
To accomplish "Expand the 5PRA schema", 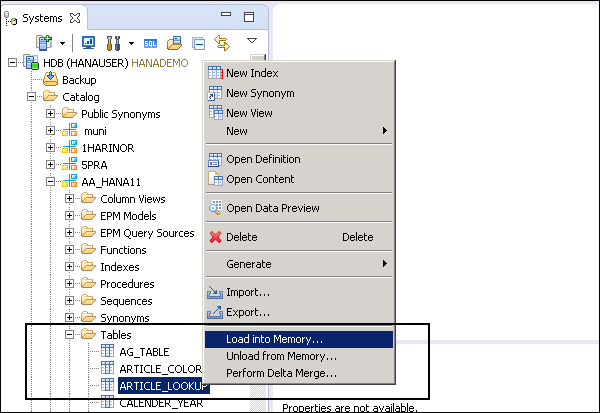I will pyautogui.click(x=50, y=165).
